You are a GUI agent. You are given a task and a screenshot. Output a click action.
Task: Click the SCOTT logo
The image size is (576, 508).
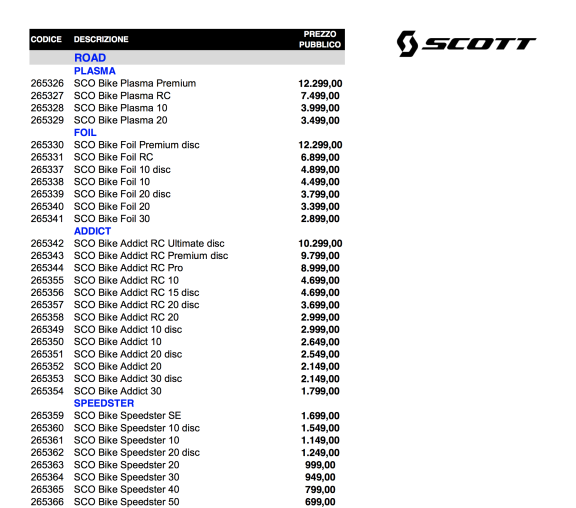466,44
